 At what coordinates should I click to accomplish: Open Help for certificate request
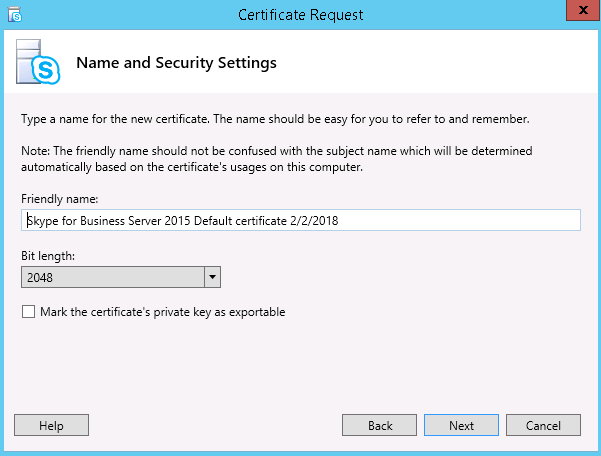pyautogui.click(x=51, y=425)
